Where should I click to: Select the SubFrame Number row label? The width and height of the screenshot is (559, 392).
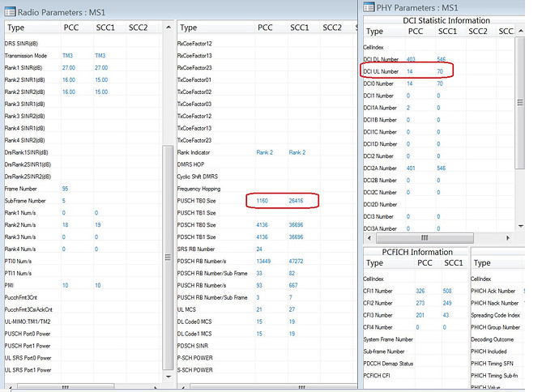click(25, 201)
